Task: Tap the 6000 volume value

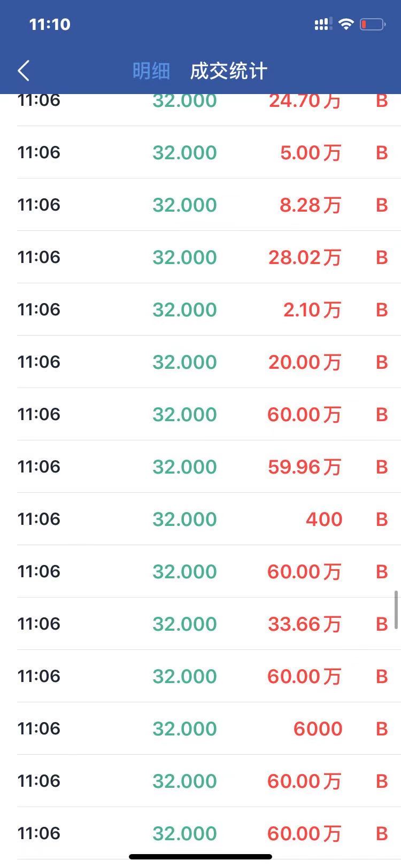Action: [318, 728]
